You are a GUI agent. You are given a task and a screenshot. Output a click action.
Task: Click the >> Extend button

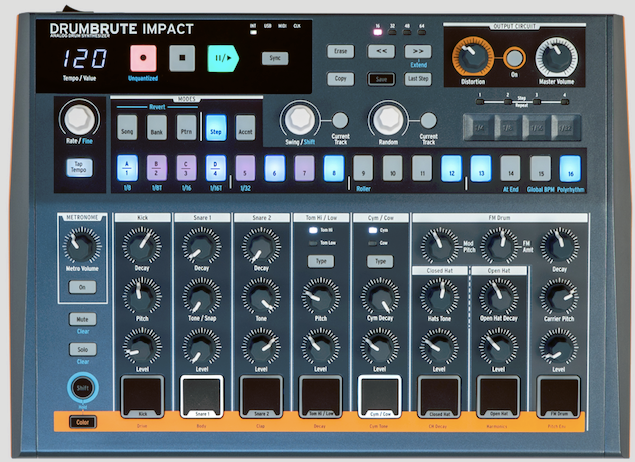click(x=418, y=51)
